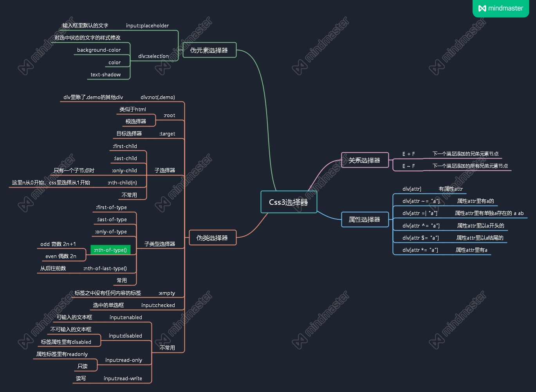Viewport: 536px width, 392px height.
Task: Click the 子选择器 node
Action: [164, 170]
